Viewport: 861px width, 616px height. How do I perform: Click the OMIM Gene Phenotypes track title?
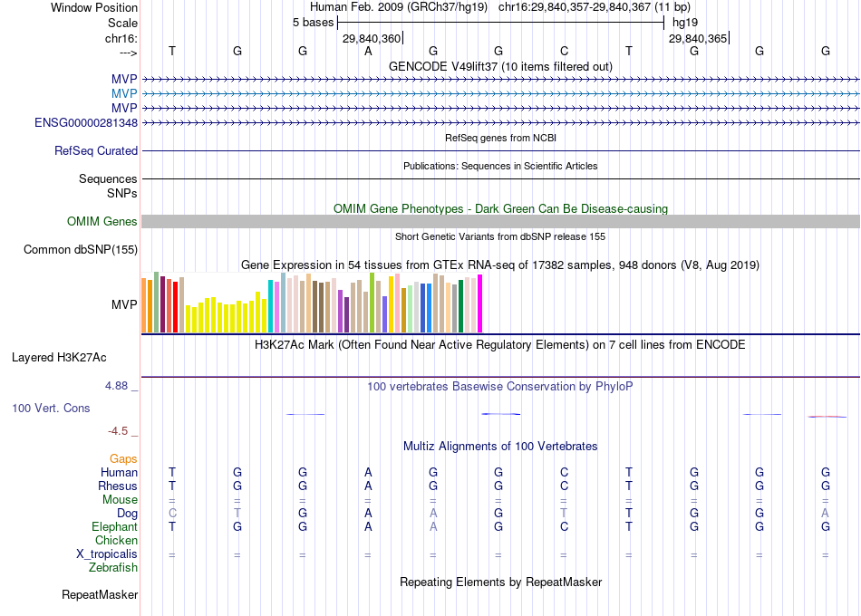click(500, 208)
